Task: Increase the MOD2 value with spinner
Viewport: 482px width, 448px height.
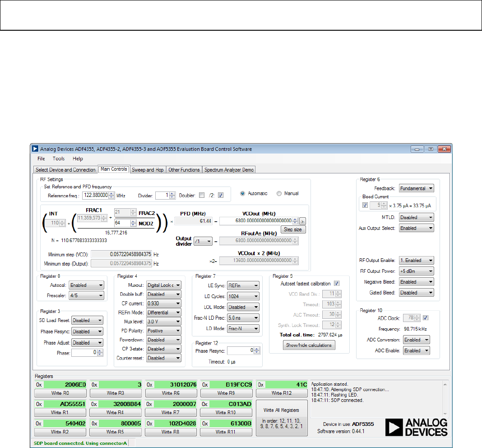Action: (133, 221)
